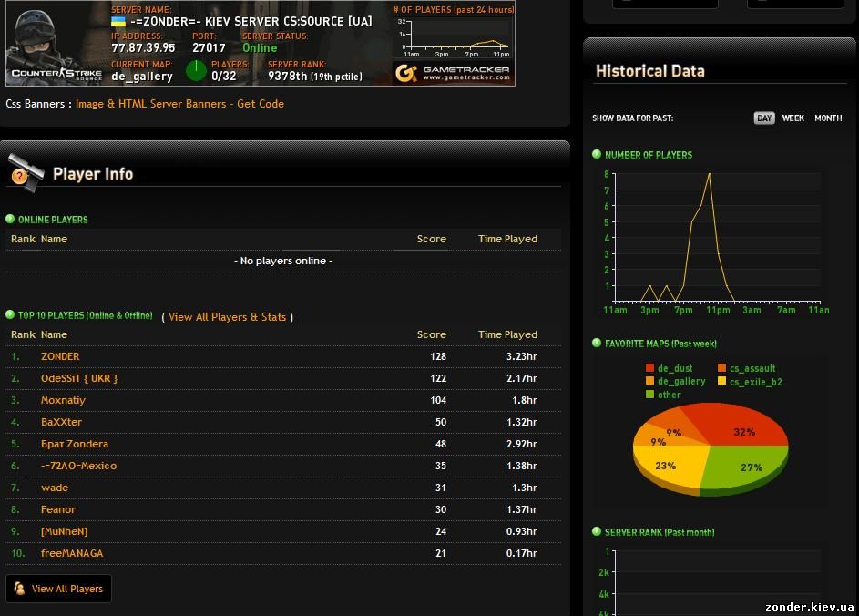Open player BaXXter's profile

[x=61, y=422]
